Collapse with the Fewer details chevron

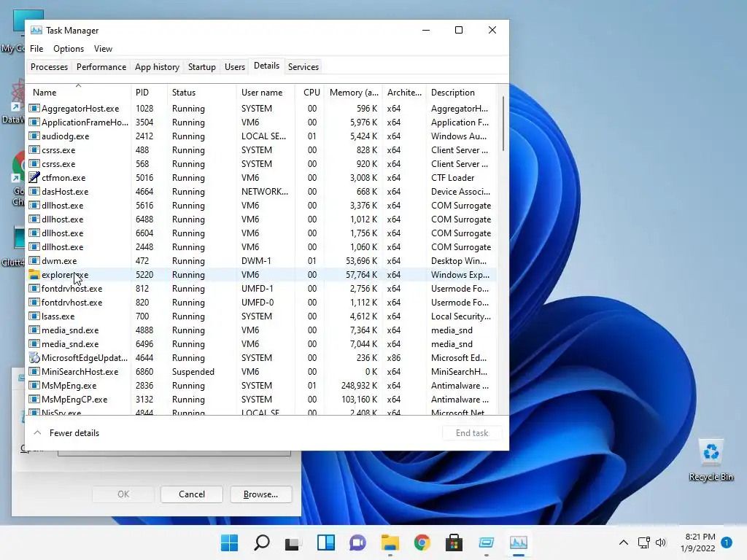pos(38,432)
